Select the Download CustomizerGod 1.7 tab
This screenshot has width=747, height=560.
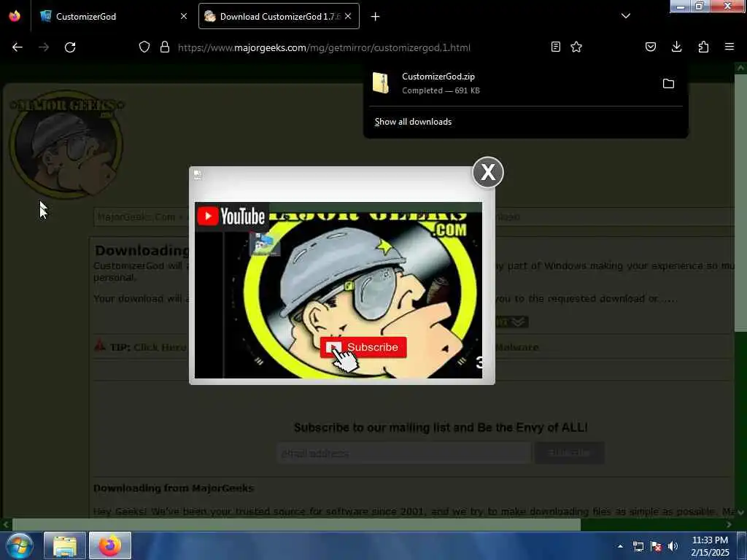[279, 16]
